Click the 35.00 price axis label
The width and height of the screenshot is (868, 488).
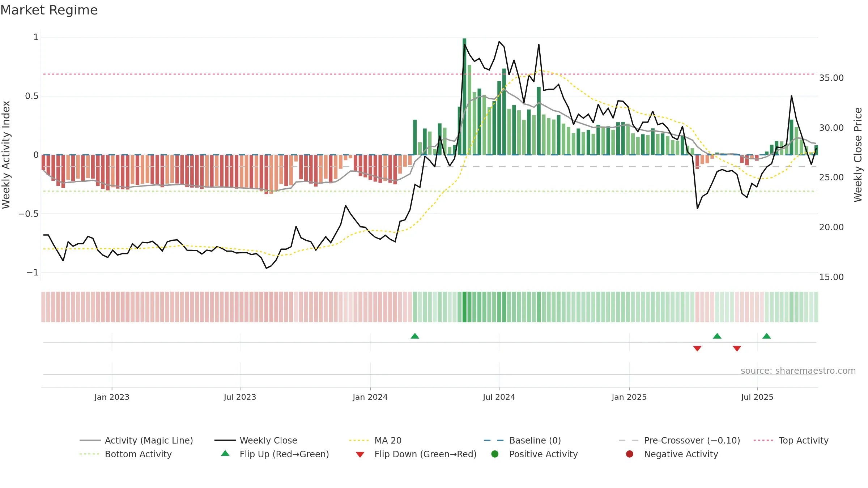(831, 78)
